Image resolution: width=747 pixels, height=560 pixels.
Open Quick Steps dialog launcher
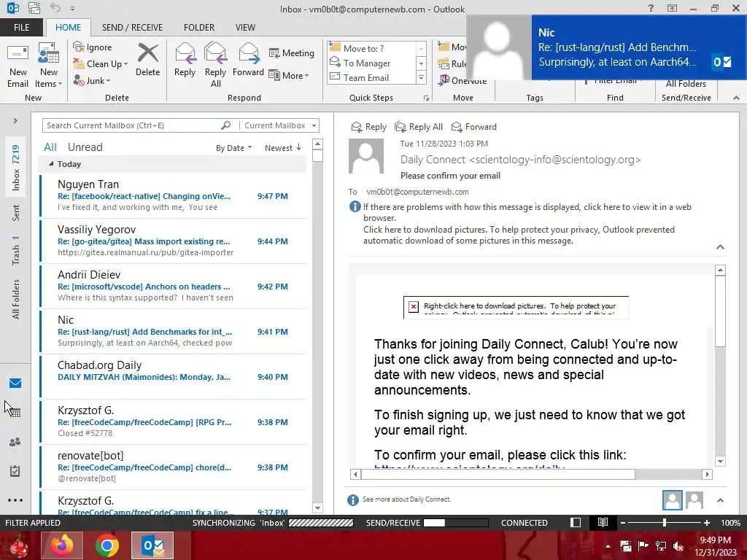426,98
